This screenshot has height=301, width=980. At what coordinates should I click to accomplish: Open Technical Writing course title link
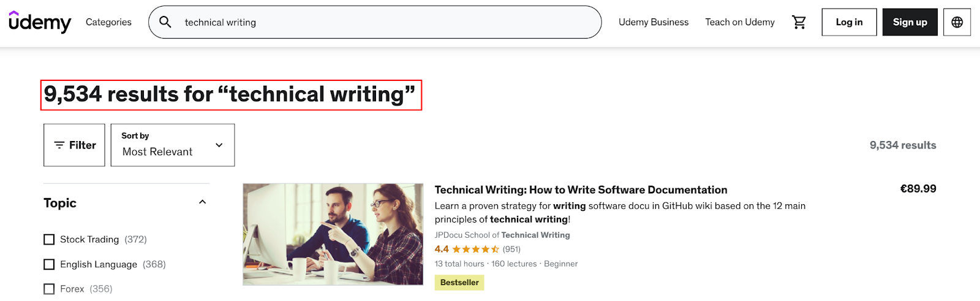click(581, 190)
